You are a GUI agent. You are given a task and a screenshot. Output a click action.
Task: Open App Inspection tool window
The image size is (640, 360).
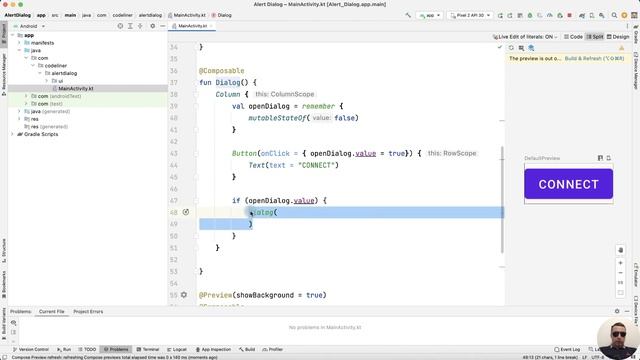[x=213, y=349]
